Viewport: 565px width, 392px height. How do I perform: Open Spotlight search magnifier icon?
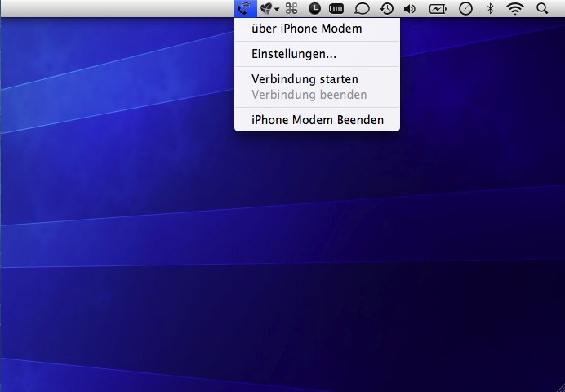pyautogui.click(x=542, y=9)
